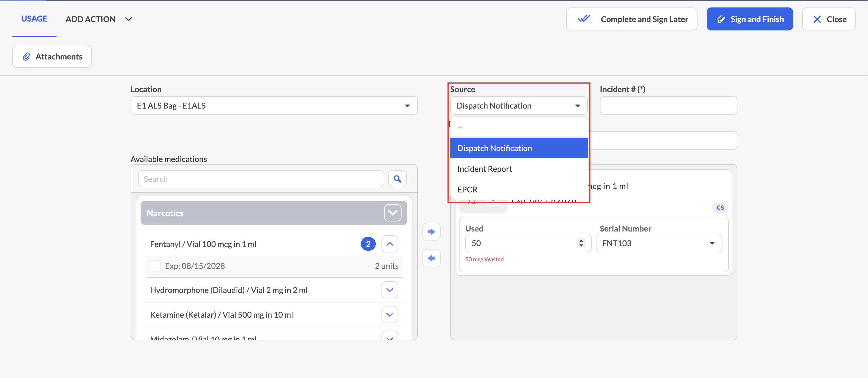Select Dispatch Notification option in list

[519, 148]
